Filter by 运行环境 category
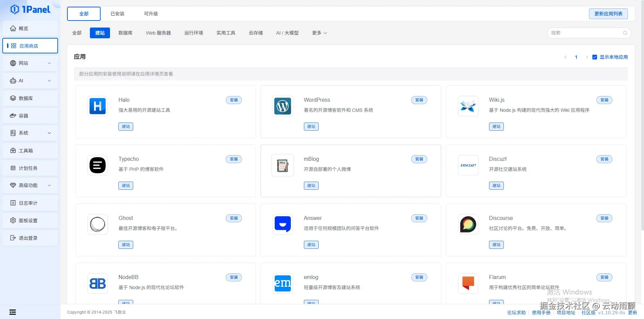644x319 pixels. point(194,33)
